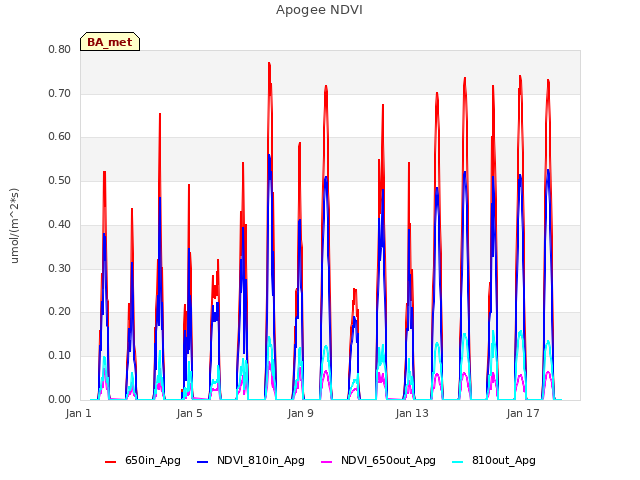
Task: Click the Jan 13 x-axis tick label
Action: tap(412, 413)
